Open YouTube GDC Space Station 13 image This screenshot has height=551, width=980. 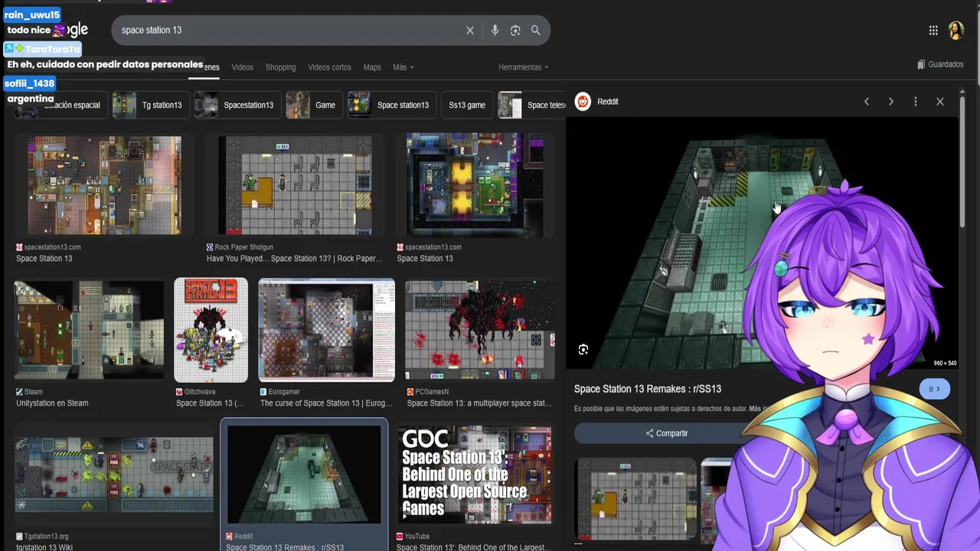475,474
